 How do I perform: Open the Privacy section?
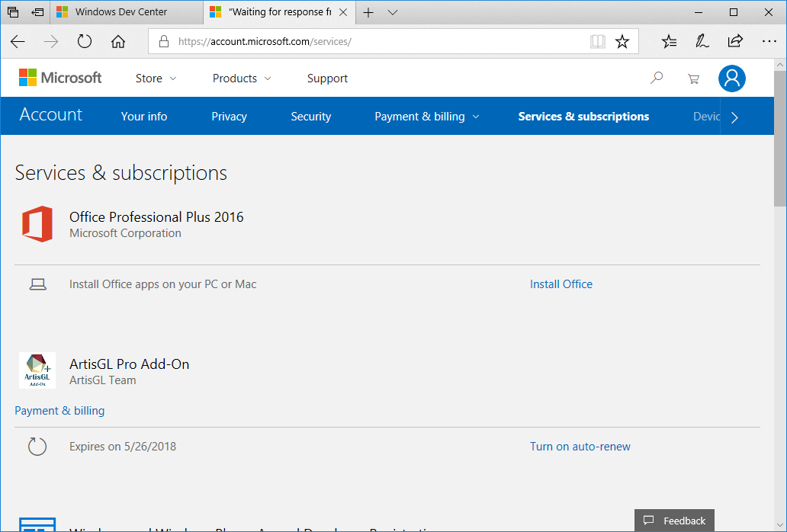229,117
